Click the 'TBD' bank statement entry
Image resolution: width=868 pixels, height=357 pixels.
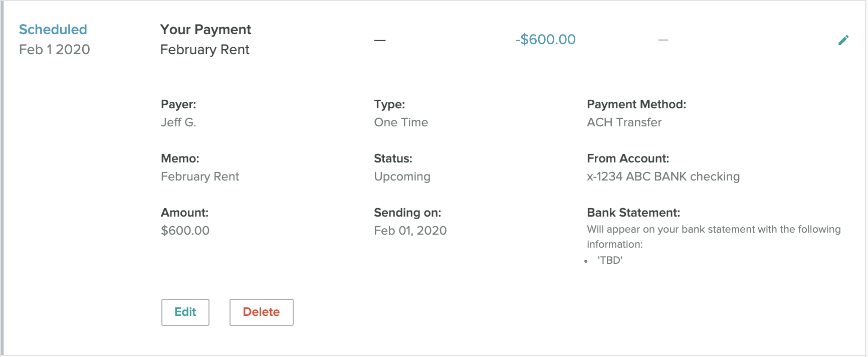click(x=610, y=260)
